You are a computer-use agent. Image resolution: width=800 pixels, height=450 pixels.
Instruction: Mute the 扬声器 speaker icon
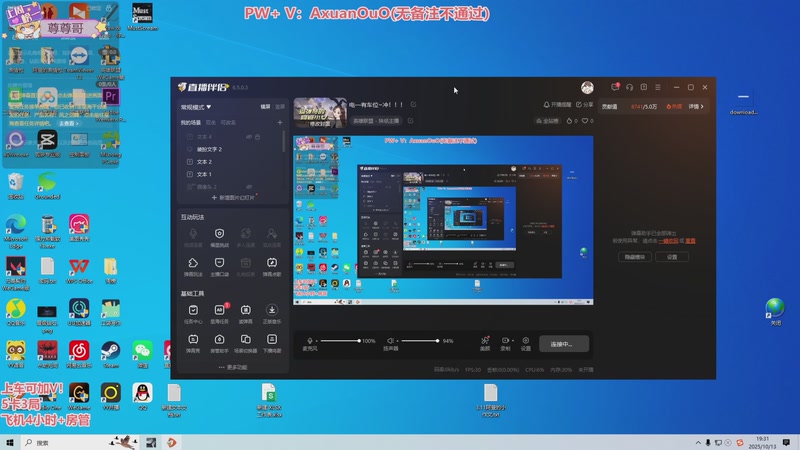coord(390,340)
